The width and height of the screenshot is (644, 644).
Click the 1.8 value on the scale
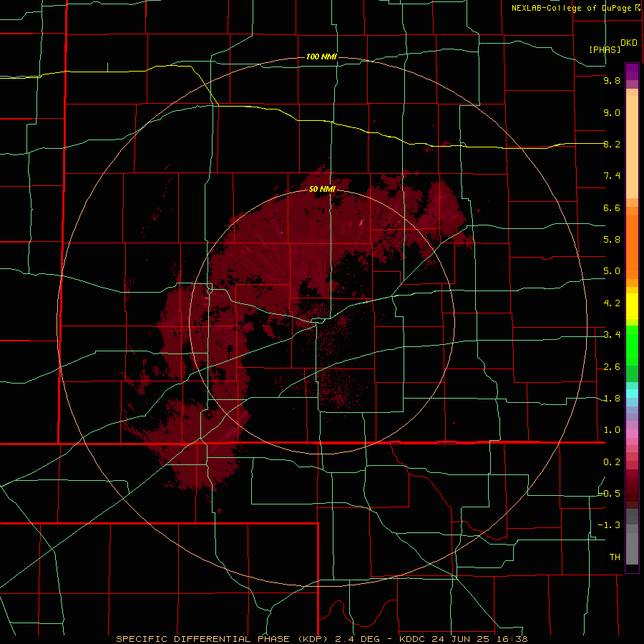[x=612, y=399]
